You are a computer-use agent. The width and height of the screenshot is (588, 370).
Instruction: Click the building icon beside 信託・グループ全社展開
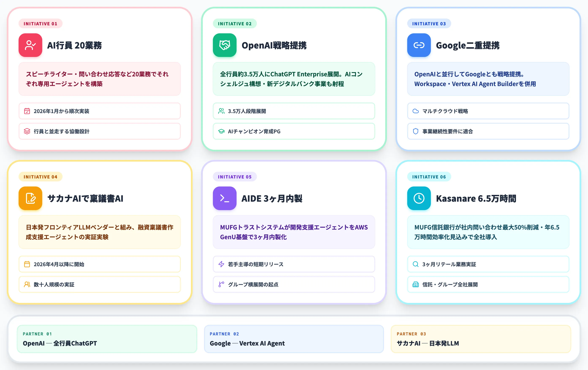416,284
